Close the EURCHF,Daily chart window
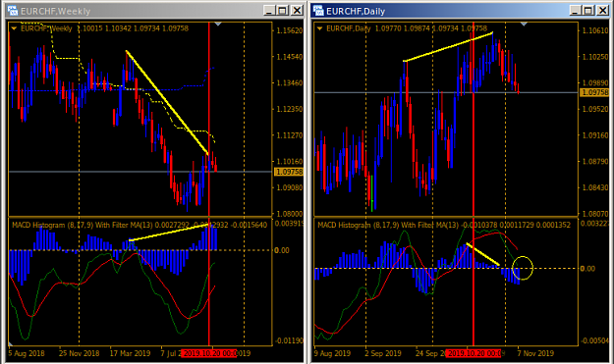Image resolution: width=614 pixels, height=364 pixels. coord(603,11)
